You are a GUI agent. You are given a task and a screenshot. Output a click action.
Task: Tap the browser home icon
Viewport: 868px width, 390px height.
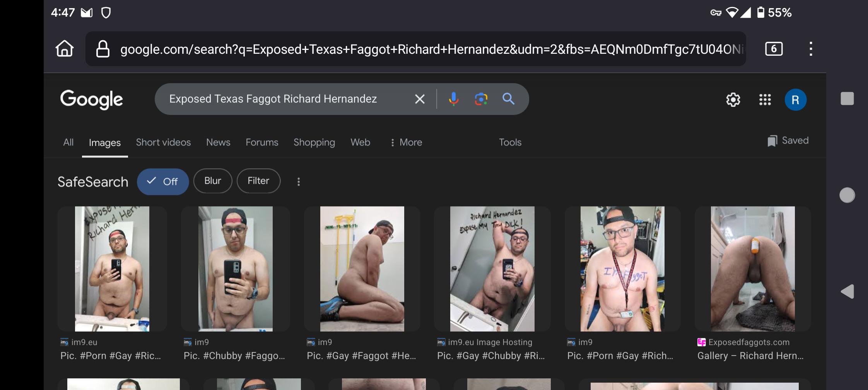pos(65,49)
